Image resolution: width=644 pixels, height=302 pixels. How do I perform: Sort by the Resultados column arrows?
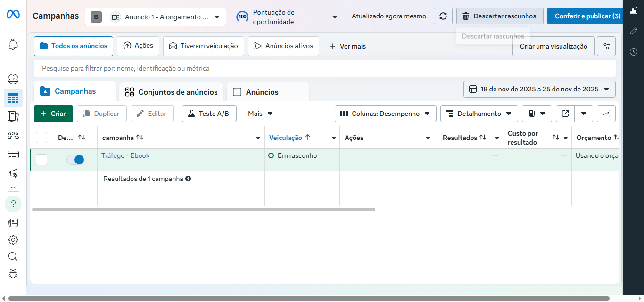(483, 138)
